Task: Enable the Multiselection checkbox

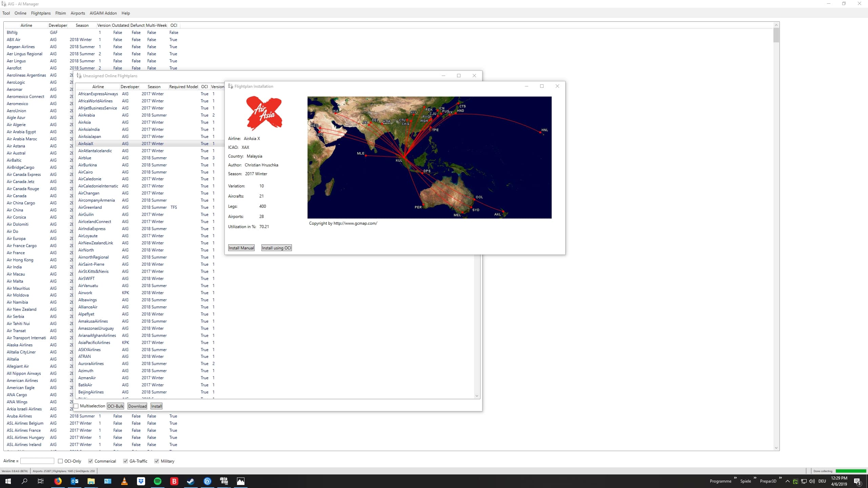Action: coord(76,406)
